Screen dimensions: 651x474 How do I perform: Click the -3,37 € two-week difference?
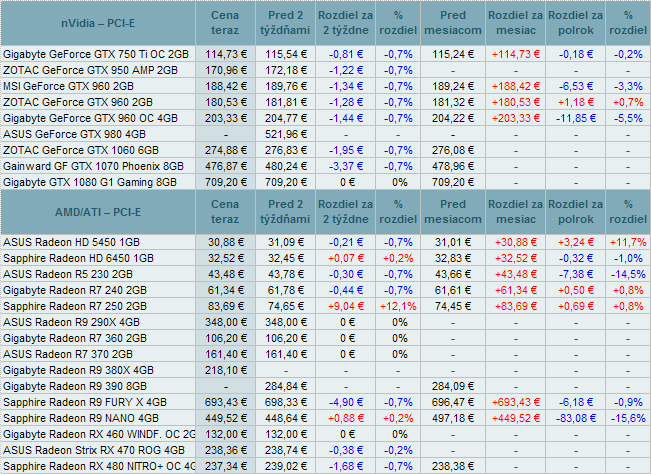(x=346, y=166)
